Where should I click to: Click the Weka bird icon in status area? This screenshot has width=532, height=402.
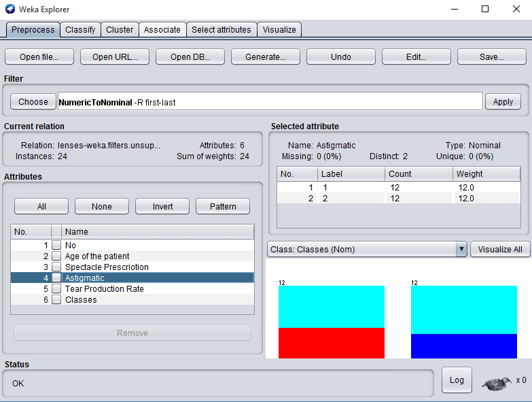[x=497, y=384]
